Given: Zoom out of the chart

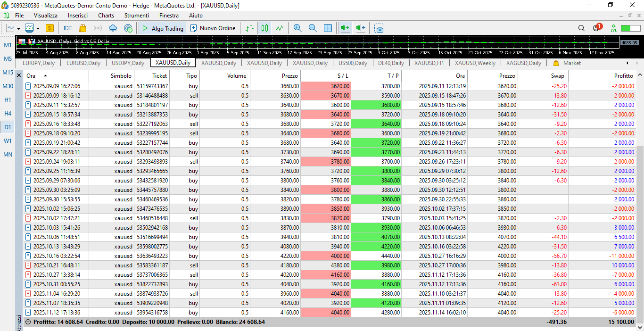Looking at the screenshot, I should click(x=313, y=28).
